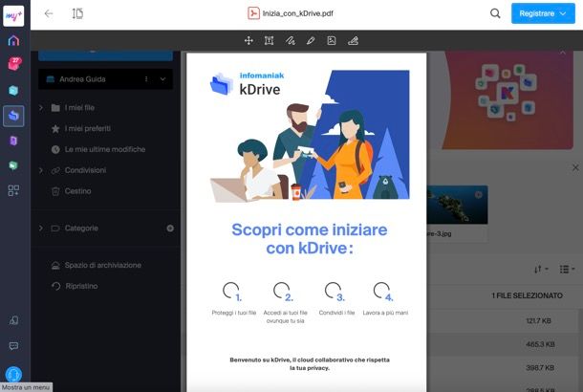Screen dimensions: 583x392
Task: Select the signature scribble tool
Action: [x=290, y=40]
